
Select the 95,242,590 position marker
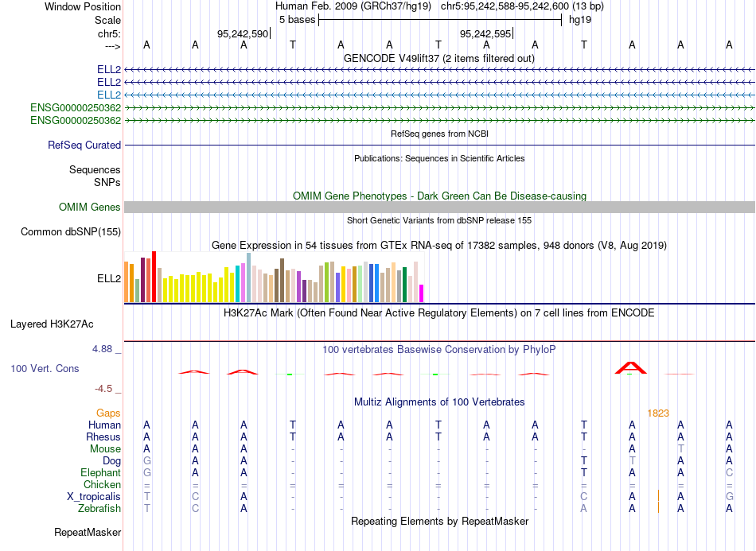point(243,33)
